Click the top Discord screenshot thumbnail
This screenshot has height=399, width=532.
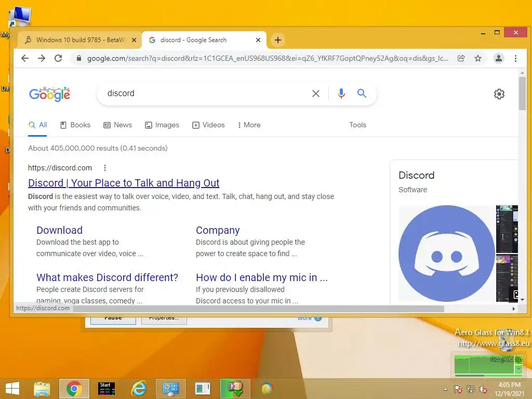507,229
